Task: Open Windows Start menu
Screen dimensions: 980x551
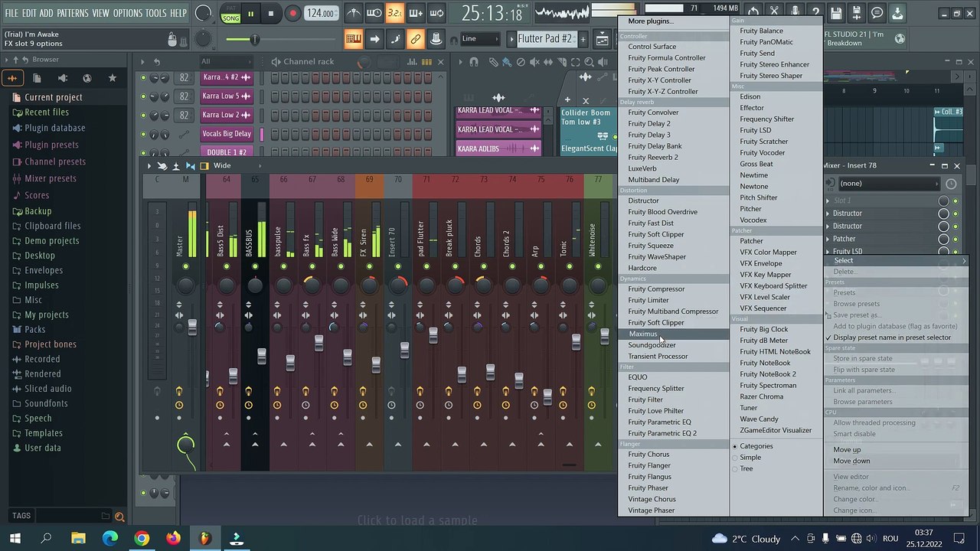Action: coord(15,539)
